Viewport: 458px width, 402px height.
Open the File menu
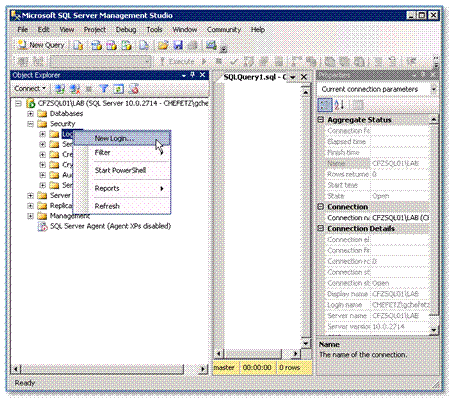[23, 30]
